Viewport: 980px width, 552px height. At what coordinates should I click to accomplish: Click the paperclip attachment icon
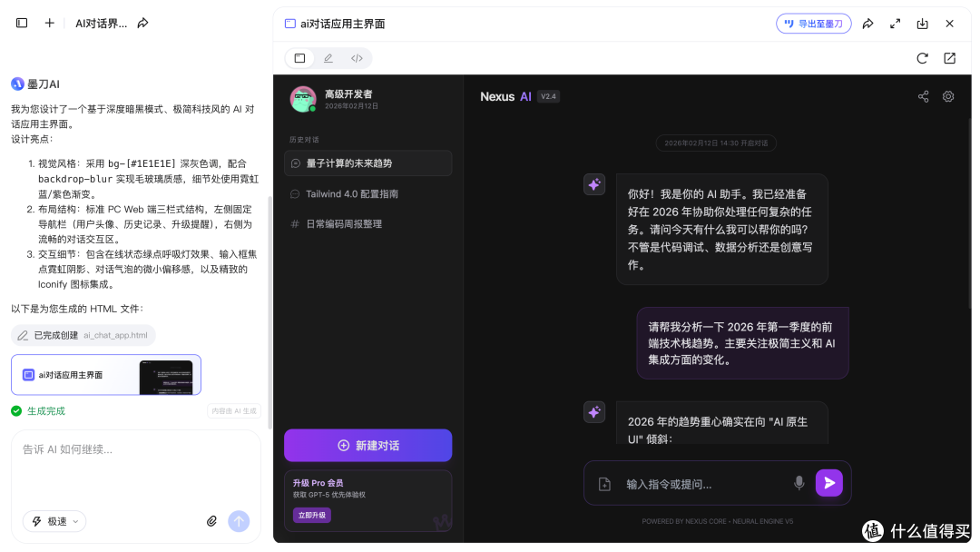[x=211, y=521]
